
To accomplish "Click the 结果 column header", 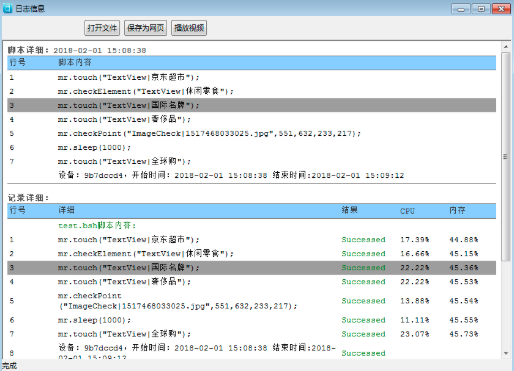I will pos(349,210).
